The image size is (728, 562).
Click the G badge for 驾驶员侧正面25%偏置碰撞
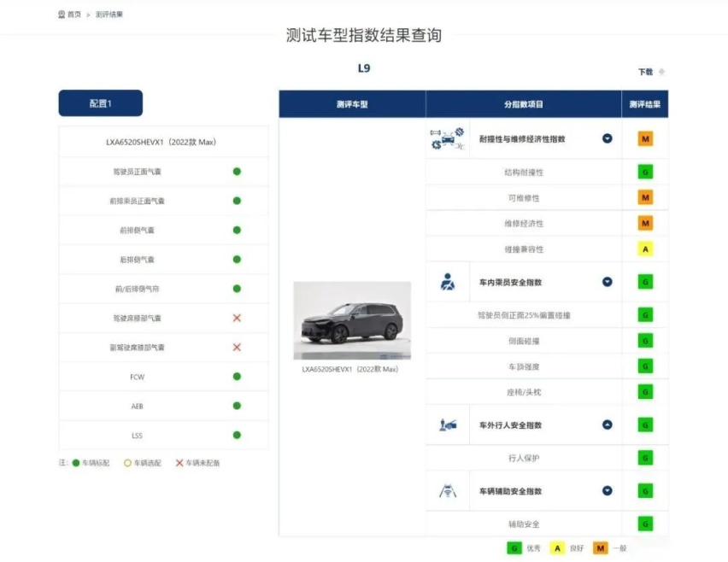(645, 315)
